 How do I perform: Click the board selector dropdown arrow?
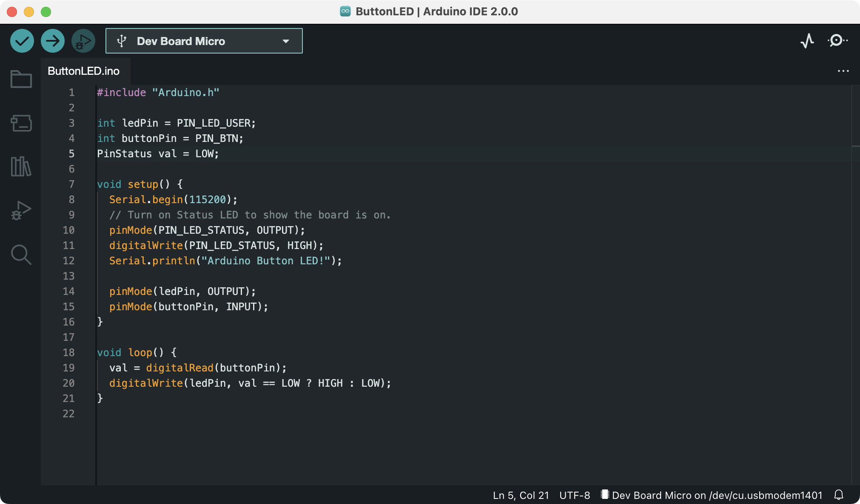[286, 41]
